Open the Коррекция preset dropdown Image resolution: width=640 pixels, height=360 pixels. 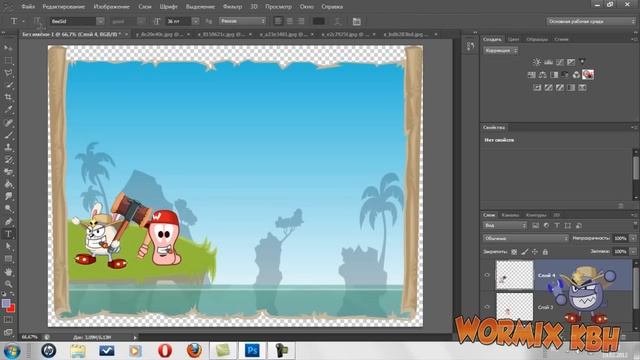point(501,51)
